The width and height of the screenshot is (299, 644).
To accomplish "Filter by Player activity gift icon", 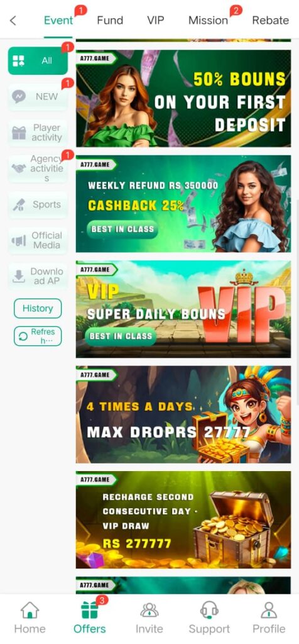I will [x=18, y=133].
